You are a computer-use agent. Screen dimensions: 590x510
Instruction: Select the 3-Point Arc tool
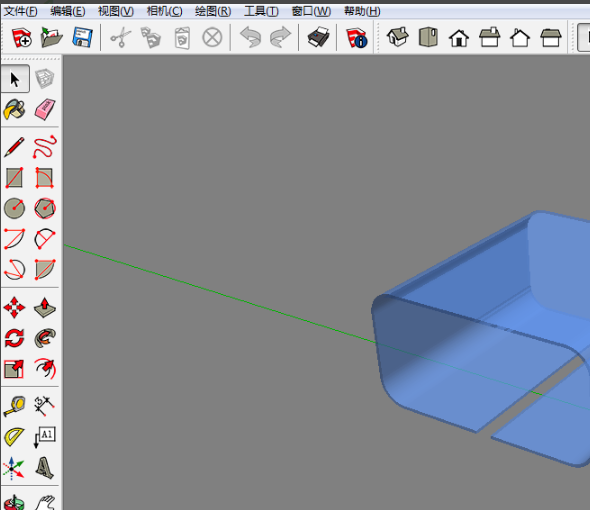pyautogui.click(x=14, y=269)
